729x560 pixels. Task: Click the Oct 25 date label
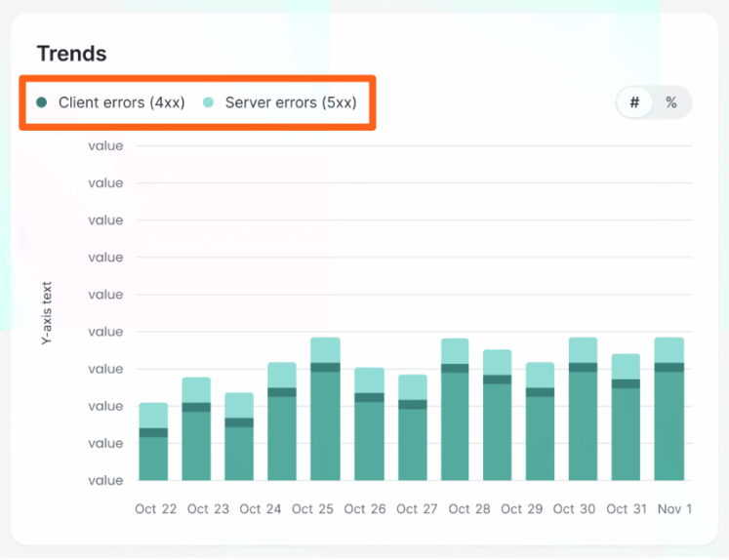(312, 509)
